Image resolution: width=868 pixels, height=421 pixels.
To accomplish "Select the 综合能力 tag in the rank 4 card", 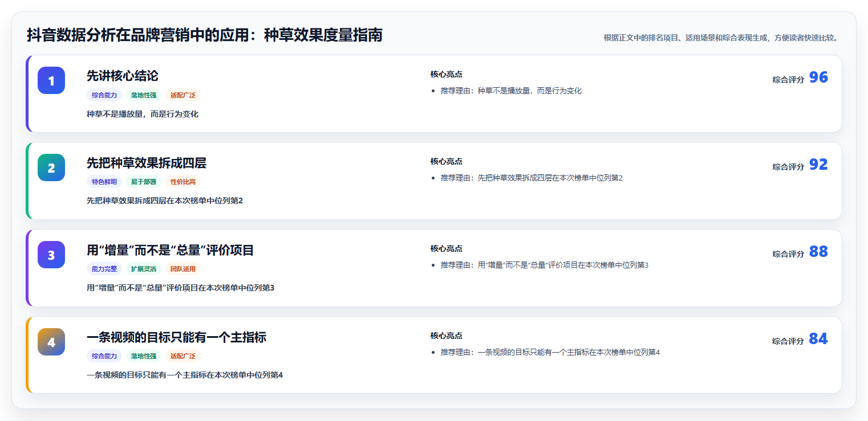I will click(104, 356).
